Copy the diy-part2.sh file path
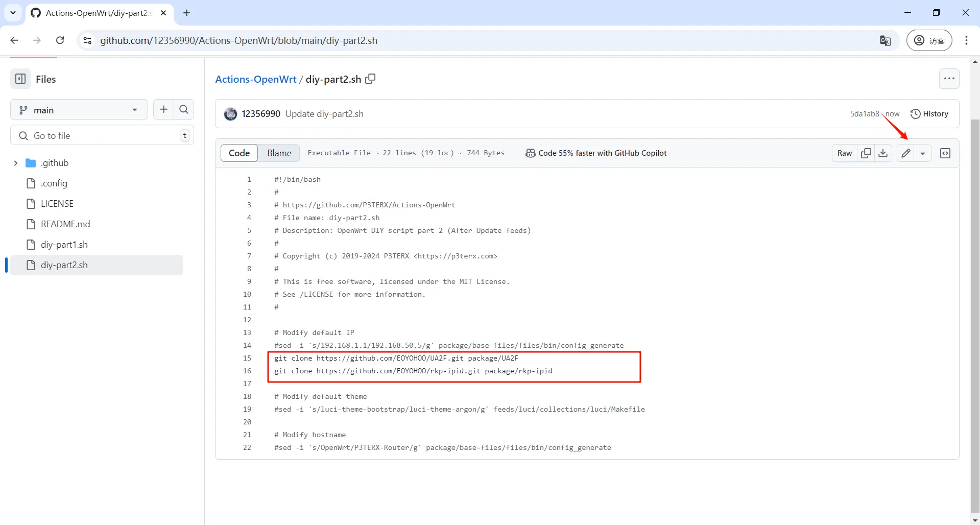The height and width of the screenshot is (525, 980). pos(370,79)
